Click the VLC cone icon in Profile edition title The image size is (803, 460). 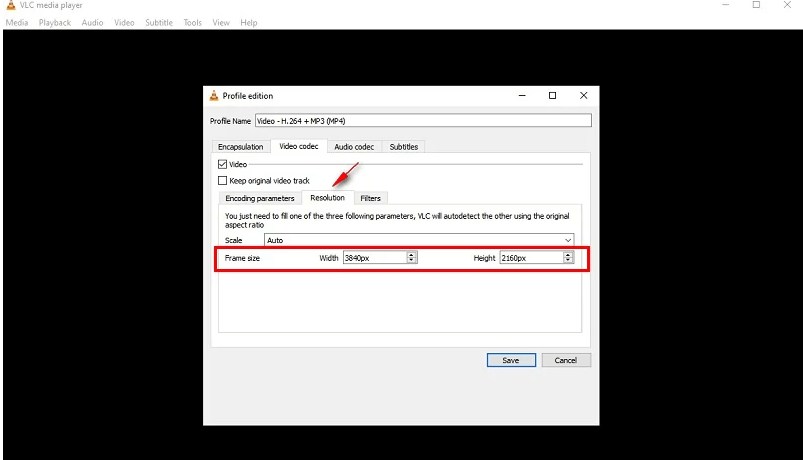pos(214,95)
